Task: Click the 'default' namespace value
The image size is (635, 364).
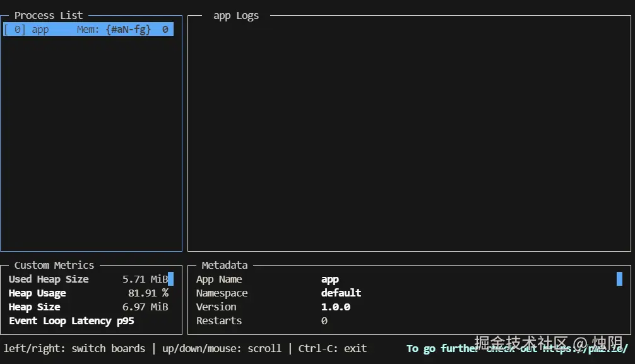Action: [x=341, y=293]
